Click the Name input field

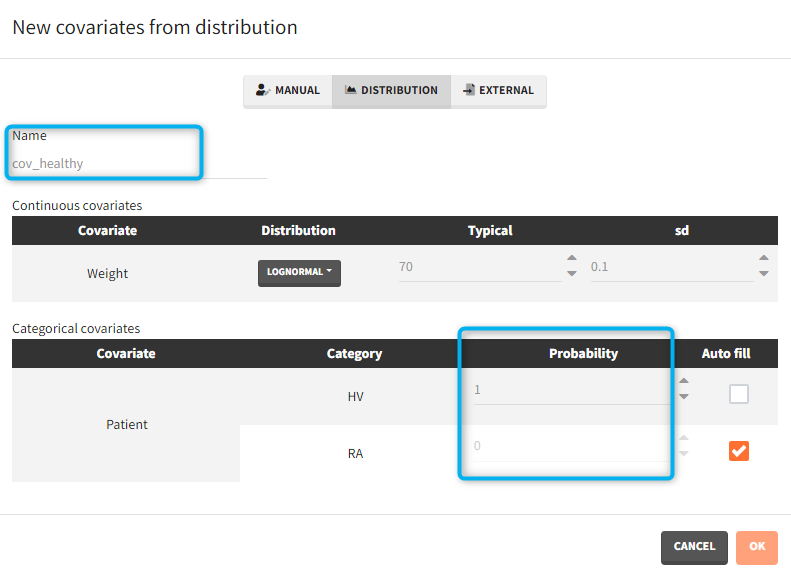coord(138,163)
